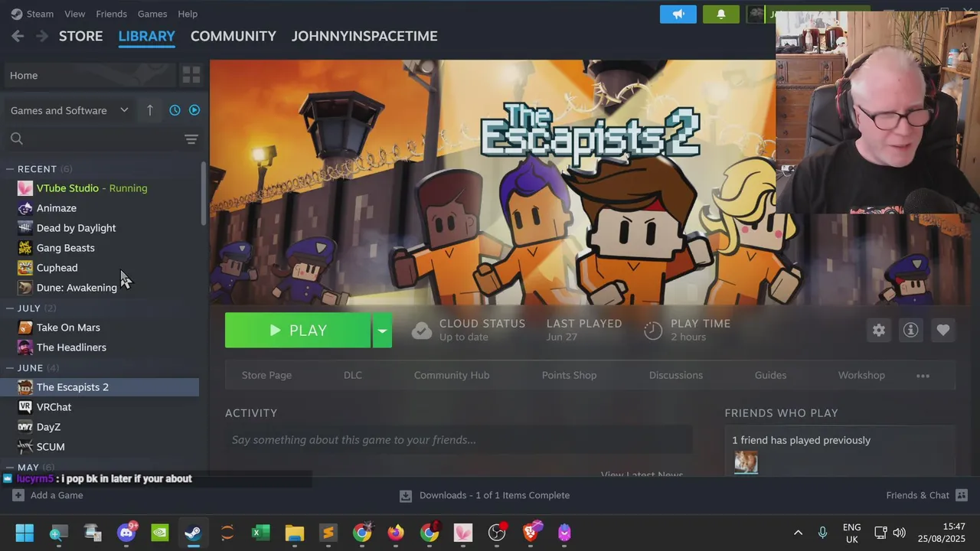Open the JOHNNYINSPACETIME profile section
The width and height of the screenshot is (980, 551).
(x=364, y=36)
